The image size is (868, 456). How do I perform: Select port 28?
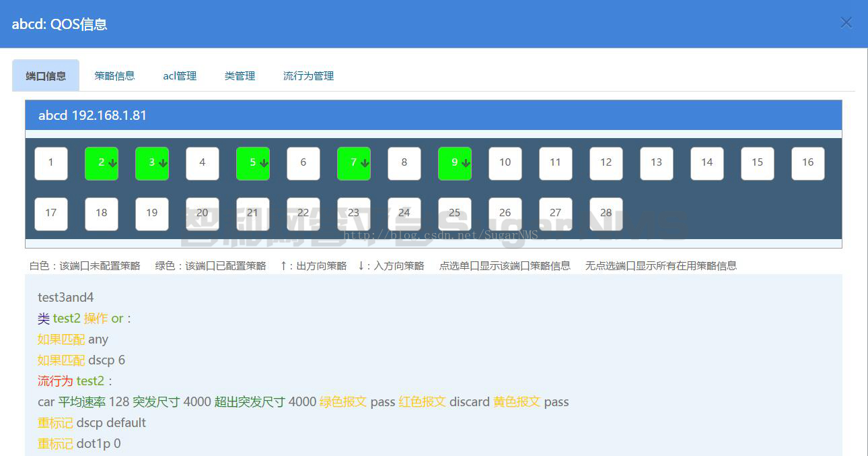click(x=606, y=214)
